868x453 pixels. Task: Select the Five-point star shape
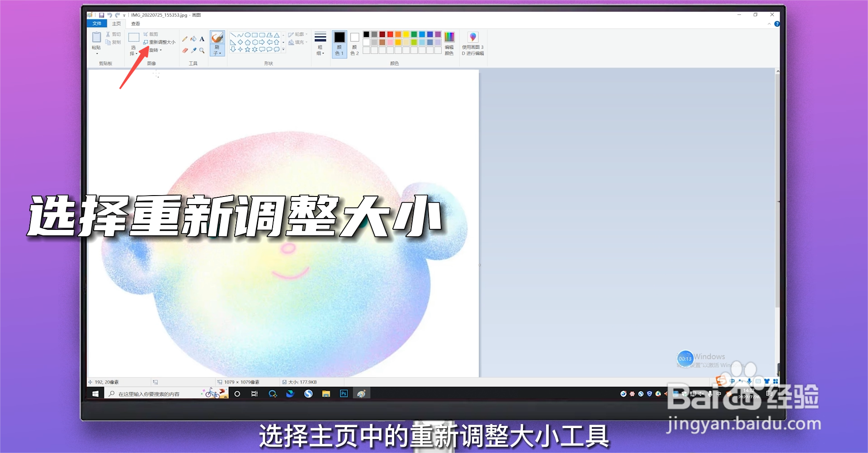pyautogui.click(x=247, y=49)
